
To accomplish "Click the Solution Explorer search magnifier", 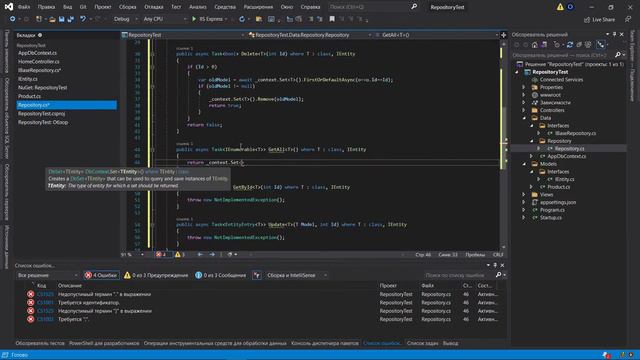I will pyautogui.click(x=618, y=55).
